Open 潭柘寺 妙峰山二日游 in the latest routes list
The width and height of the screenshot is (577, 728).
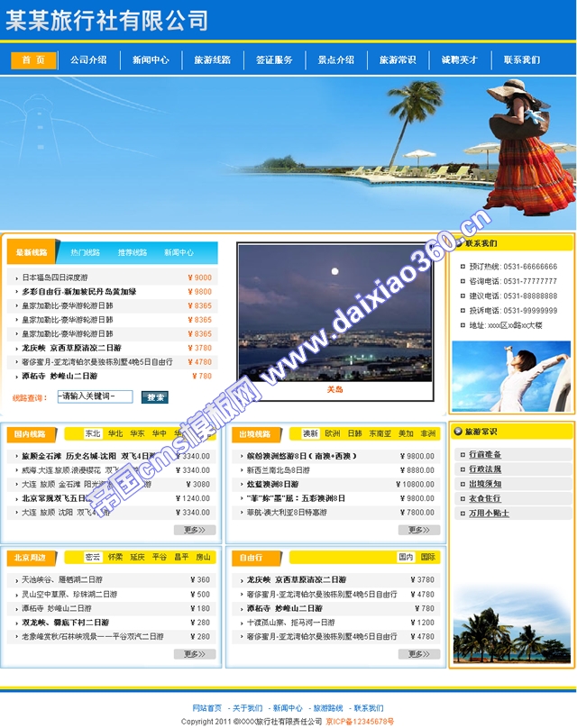coord(60,376)
